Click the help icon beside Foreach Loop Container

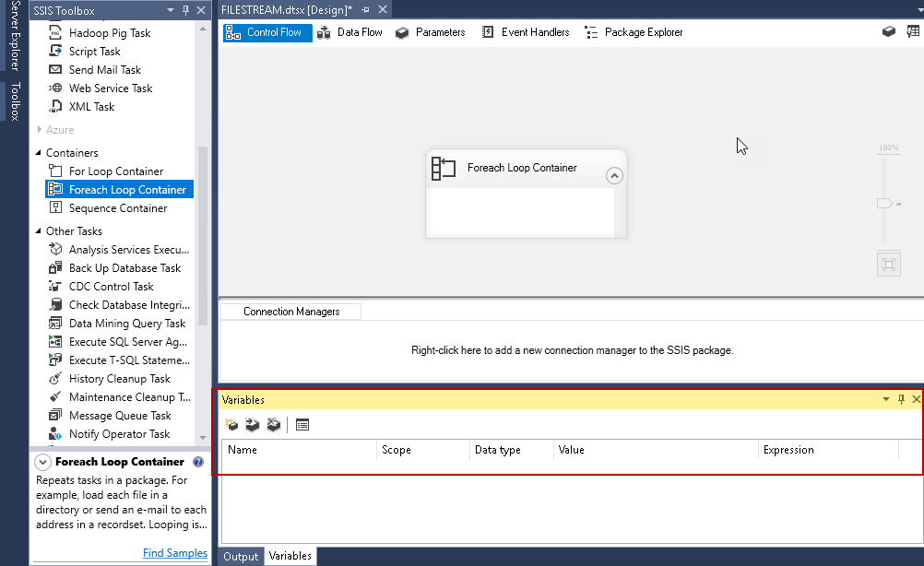click(198, 462)
